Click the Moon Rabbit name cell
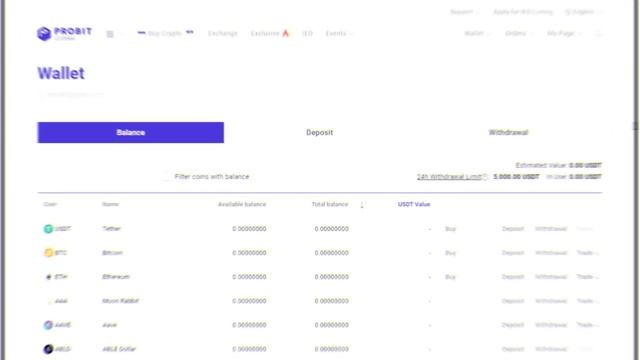Screen dimensions: 640x360 tap(120, 301)
